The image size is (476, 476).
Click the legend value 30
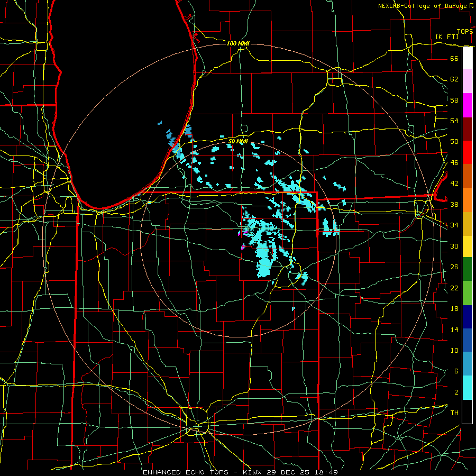(454, 246)
